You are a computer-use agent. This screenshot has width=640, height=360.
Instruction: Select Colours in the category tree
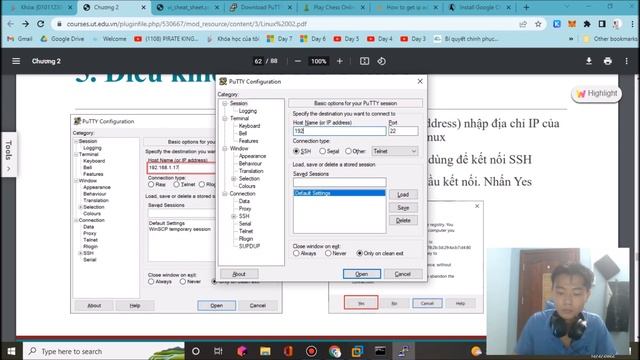(247, 186)
